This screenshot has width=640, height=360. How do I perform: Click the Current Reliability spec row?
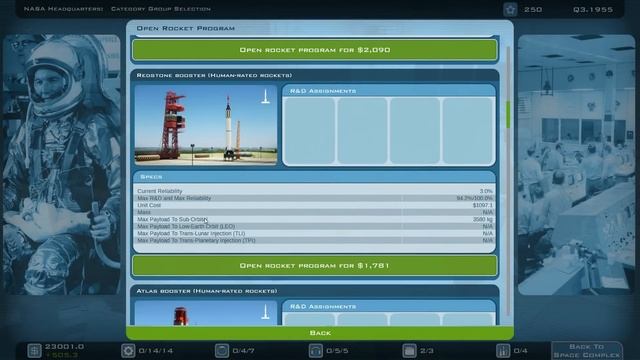pos(315,191)
